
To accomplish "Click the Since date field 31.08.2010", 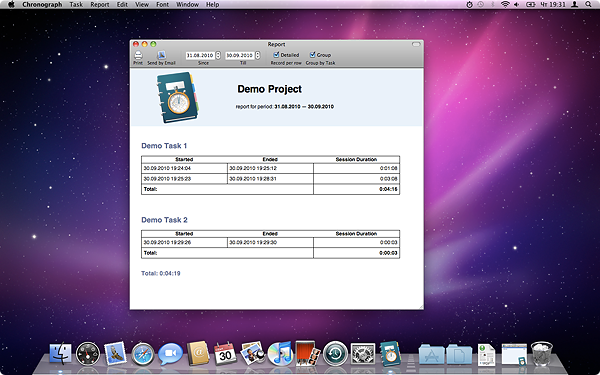I will pyautogui.click(x=200, y=55).
